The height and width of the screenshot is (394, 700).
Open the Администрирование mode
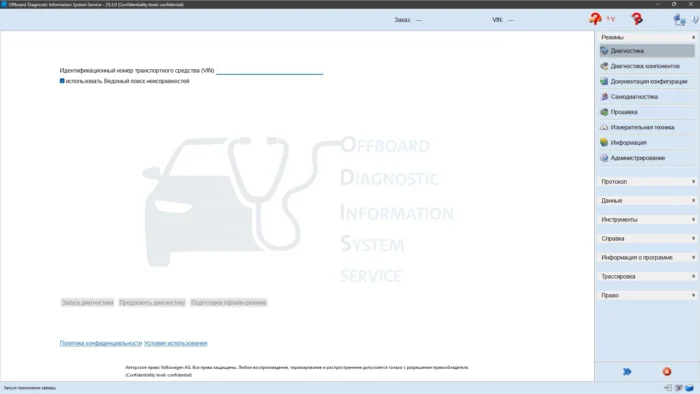(x=647, y=158)
